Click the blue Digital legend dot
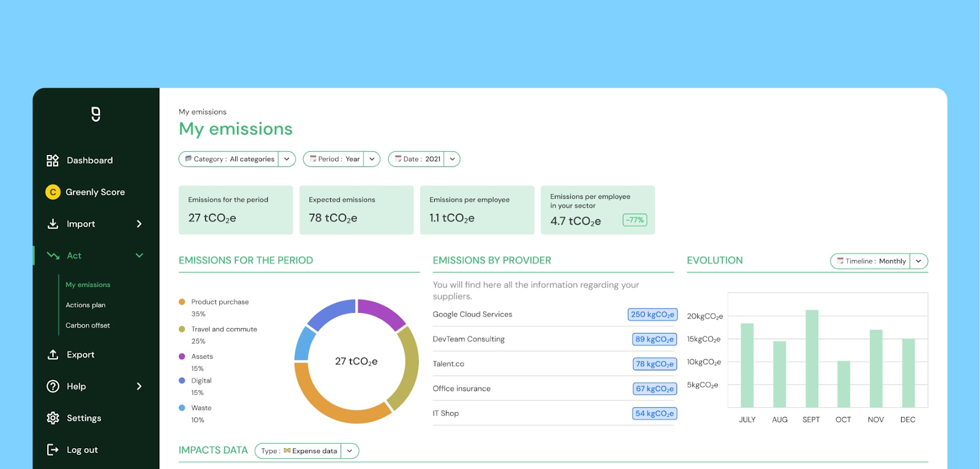This screenshot has height=469, width=980. tap(182, 380)
